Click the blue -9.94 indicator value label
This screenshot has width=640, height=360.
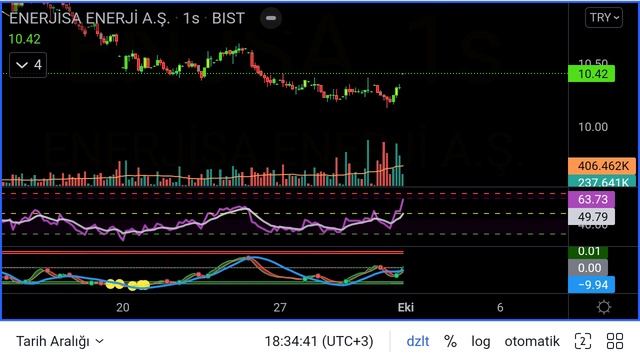pos(591,285)
